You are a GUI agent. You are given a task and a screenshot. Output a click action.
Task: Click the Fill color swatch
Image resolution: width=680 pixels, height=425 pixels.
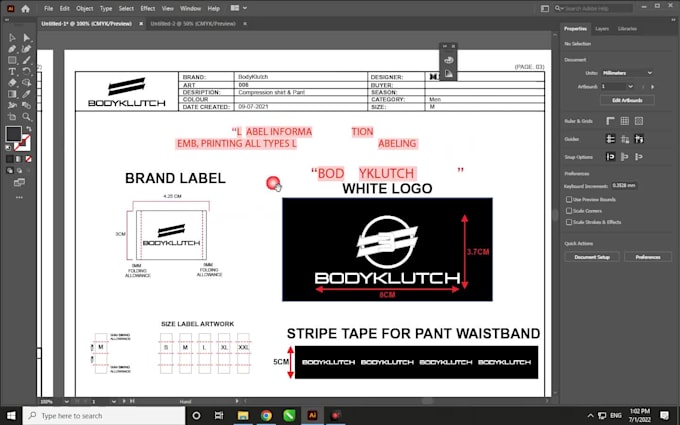click(13, 134)
